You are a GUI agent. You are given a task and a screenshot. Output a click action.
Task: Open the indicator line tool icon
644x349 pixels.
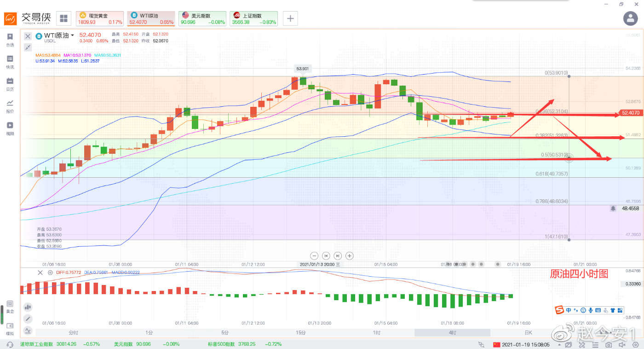(28, 330)
